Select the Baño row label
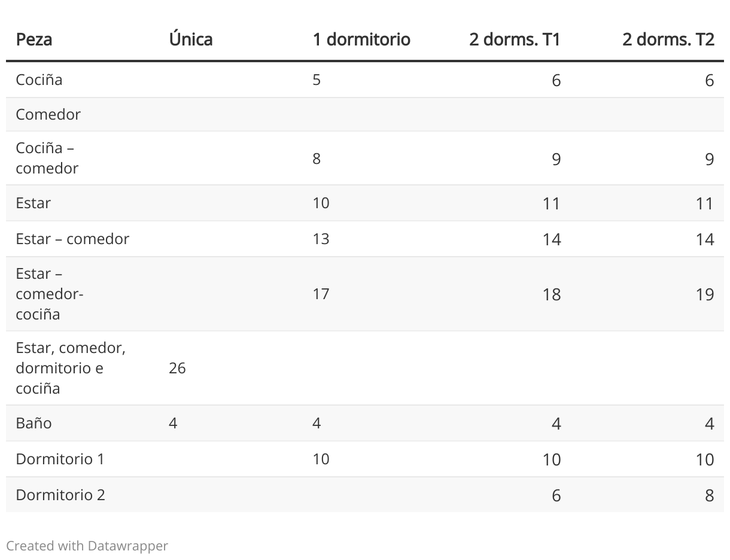Screen dimensions: 730x560 point(34,423)
